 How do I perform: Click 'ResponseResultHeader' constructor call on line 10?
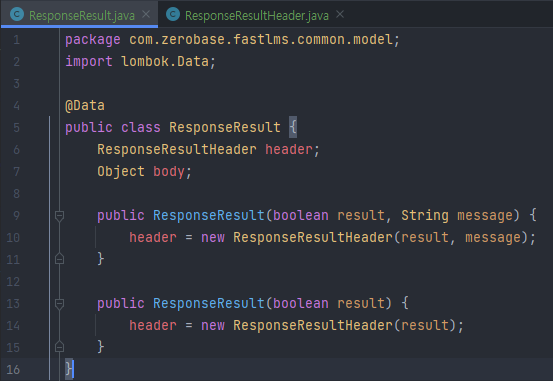point(313,237)
